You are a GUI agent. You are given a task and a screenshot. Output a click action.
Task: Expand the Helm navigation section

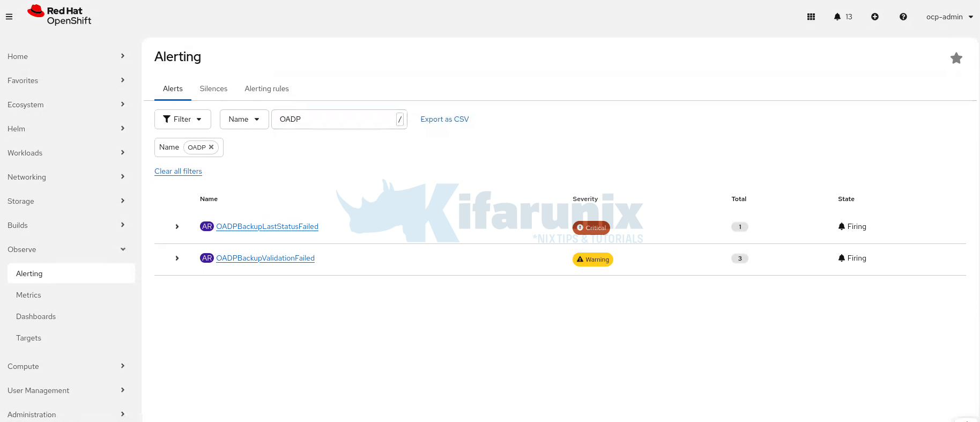pos(66,129)
